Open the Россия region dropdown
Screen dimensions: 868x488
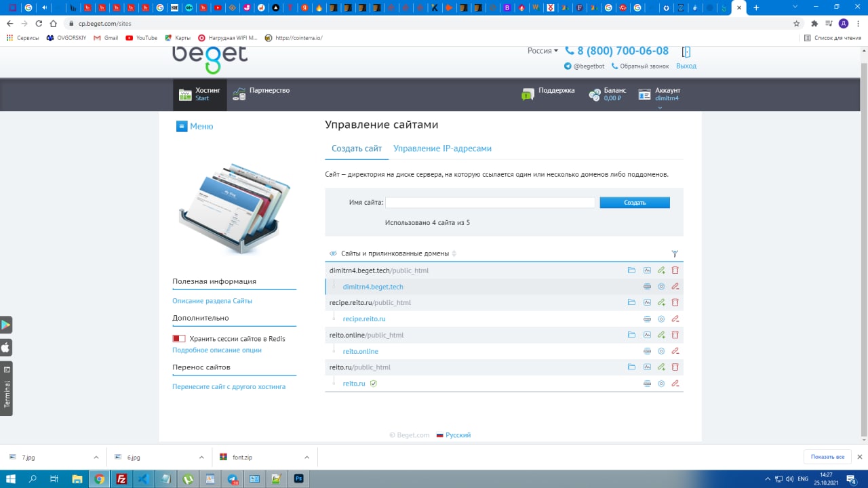click(x=542, y=51)
